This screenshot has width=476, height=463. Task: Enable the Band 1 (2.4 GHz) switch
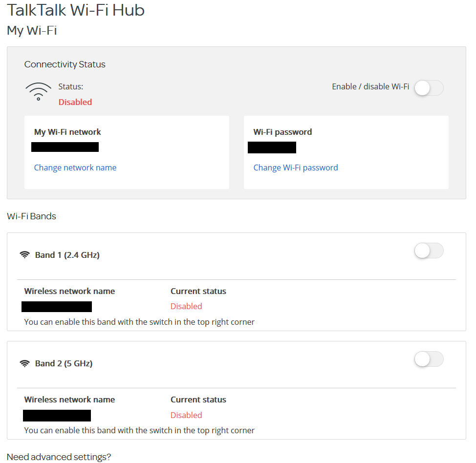coord(429,251)
